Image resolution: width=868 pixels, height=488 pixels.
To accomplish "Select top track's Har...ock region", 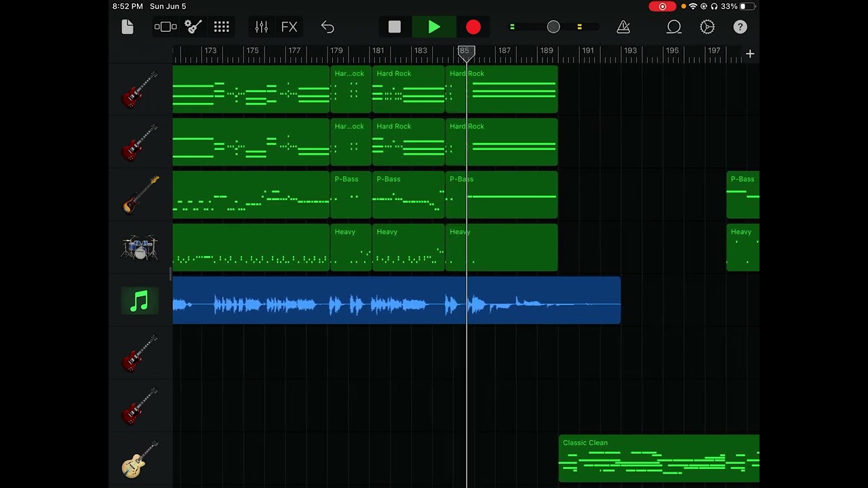I will [x=351, y=89].
